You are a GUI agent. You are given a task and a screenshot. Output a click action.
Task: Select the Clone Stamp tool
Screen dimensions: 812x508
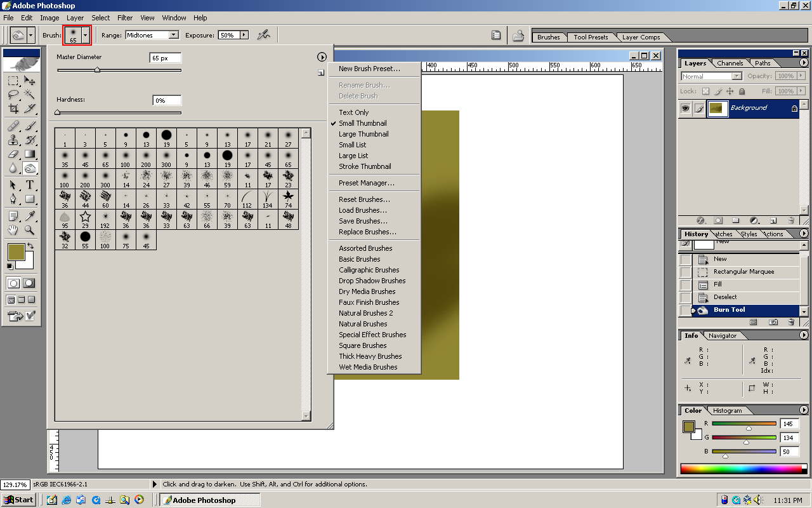(x=13, y=140)
